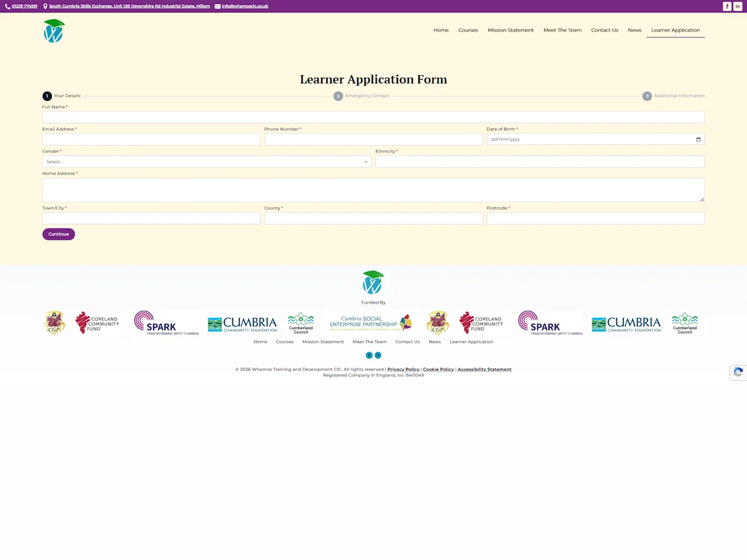Click footer Learner Application link
Screen dimensions: 747x560
(x=471, y=342)
